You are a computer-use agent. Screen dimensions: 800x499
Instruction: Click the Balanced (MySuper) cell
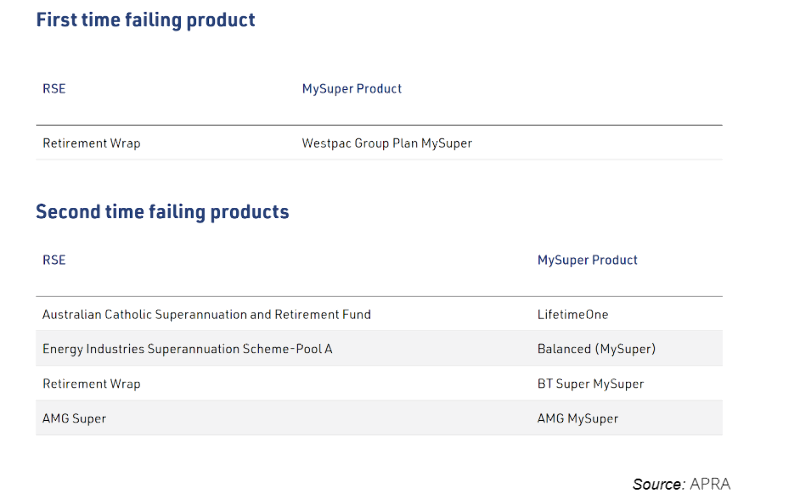[596, 349]
